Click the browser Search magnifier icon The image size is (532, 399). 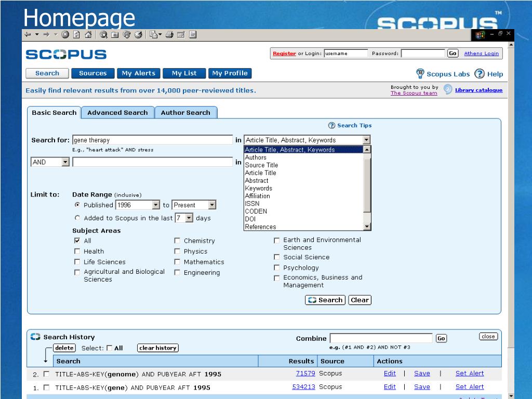[104, 35]
